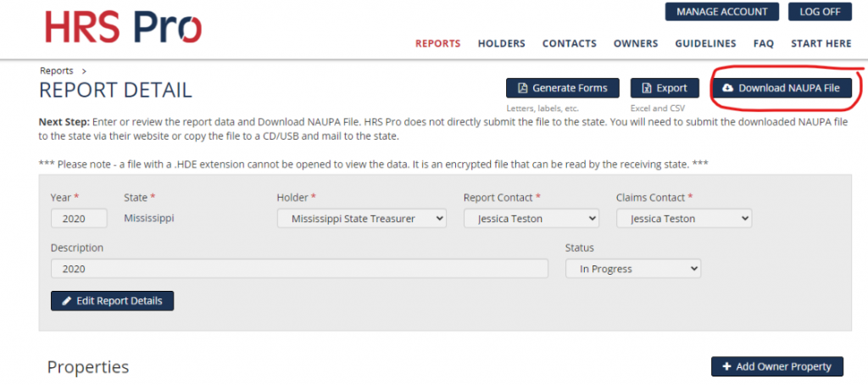Open the Guidelines page
The image size is (868, 385).
706,43
